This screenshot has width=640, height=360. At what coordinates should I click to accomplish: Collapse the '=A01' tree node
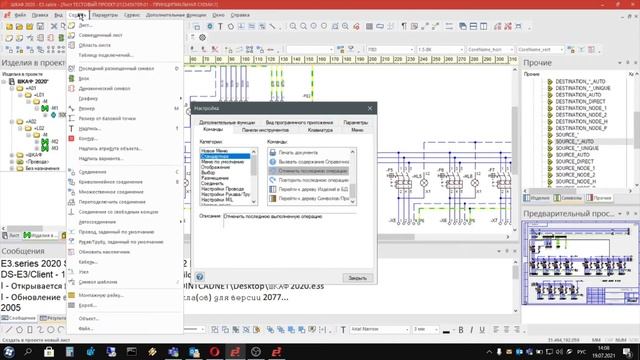(x=12, y=88)
